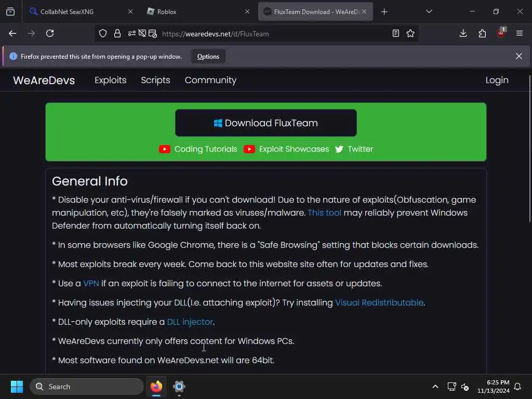Open pop-up blocker Options button
Screen dimensions: 532x399
pos(208,57)
